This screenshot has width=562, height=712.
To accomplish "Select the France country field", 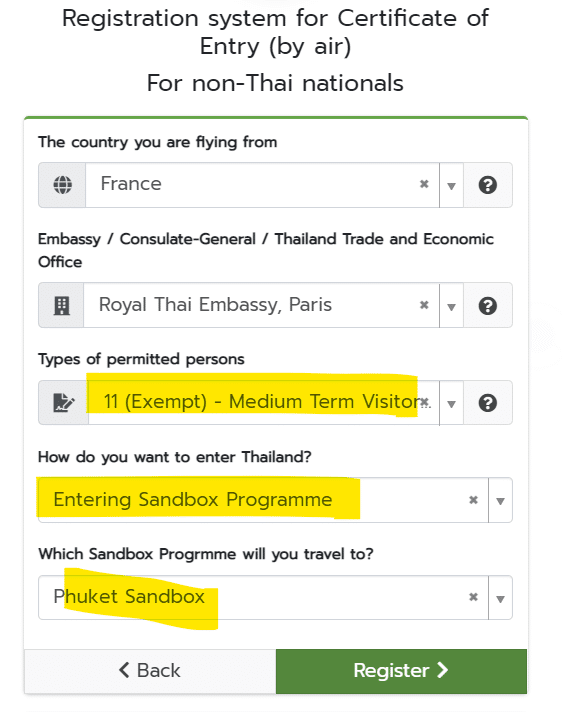I will 262,185.
